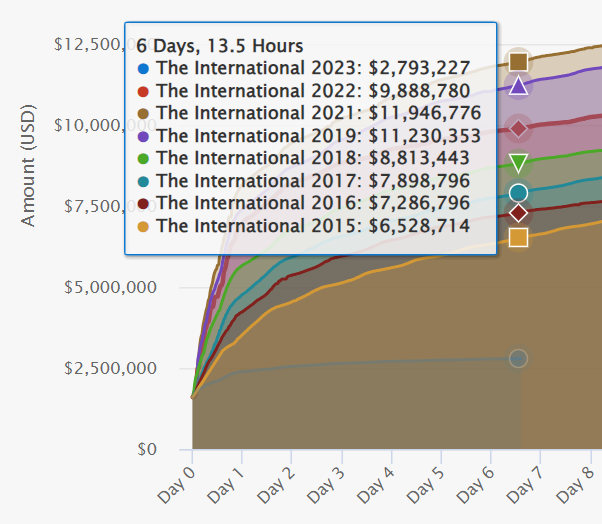Click the 'Day 5' x-axis label

pyautogui.click(x=426, y=485)
